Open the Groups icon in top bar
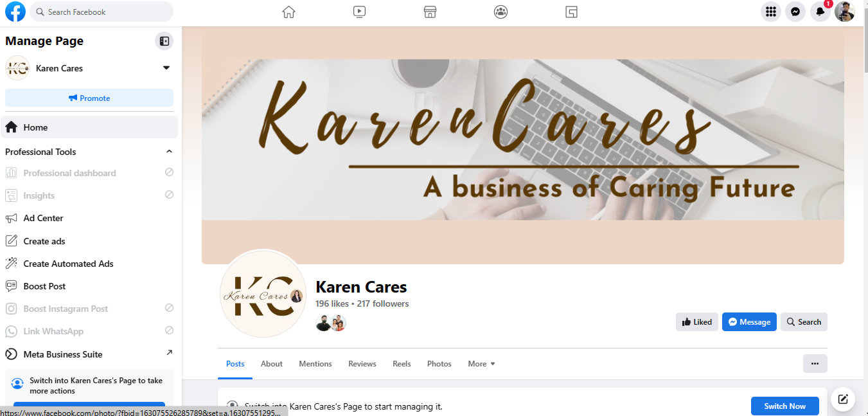Image resolution: width=868 pixels, height=416 pixels. coord(500,12)
